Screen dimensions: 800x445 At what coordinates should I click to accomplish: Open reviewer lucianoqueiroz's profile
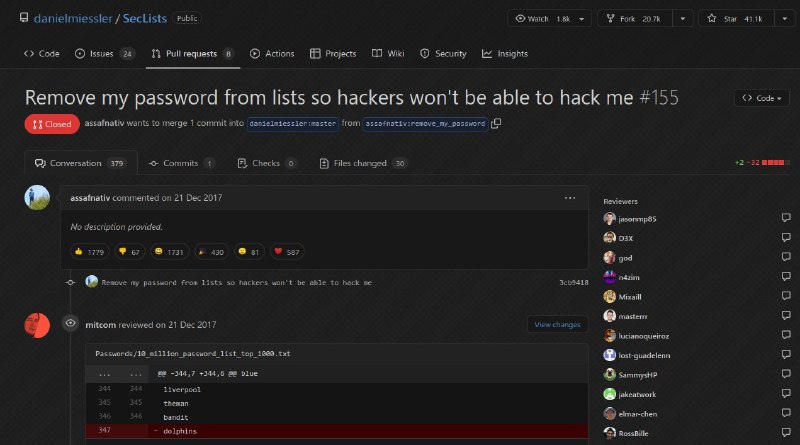click(x=643, y=336)
